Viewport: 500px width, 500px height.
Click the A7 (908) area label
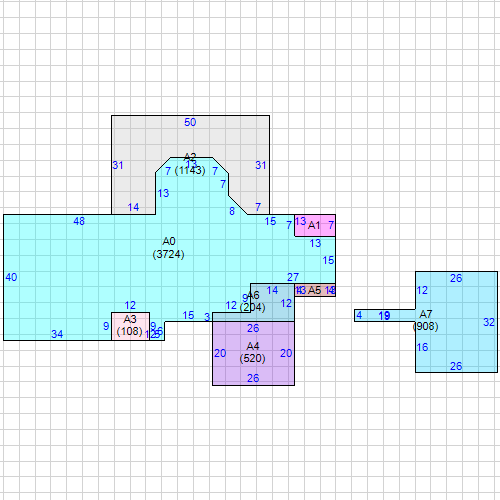point(426,320)
